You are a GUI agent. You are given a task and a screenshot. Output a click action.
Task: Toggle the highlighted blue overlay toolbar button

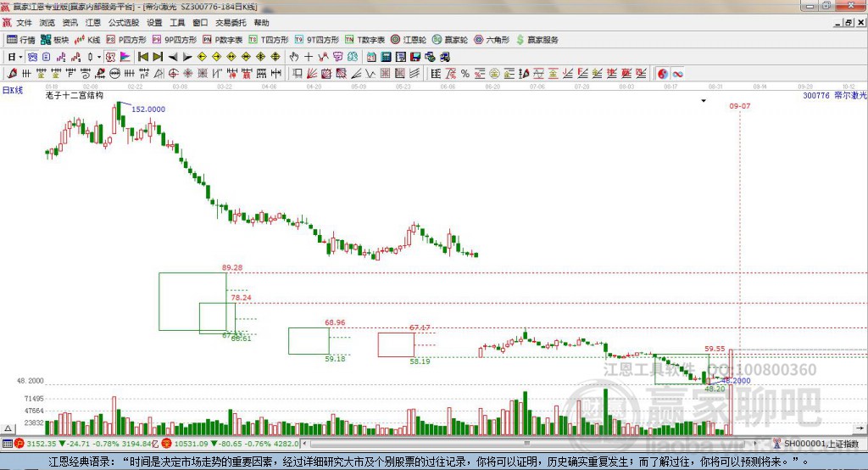pos(33,57)
